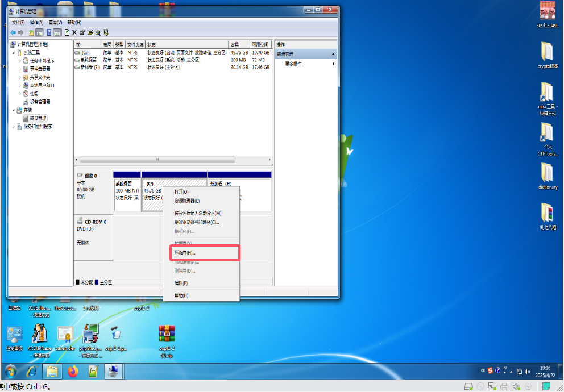Image resolution: width=564 pixels, height=392 pixels.
Task: Expand the 服务和应用程序 tree node
Action: coord(13,127)
